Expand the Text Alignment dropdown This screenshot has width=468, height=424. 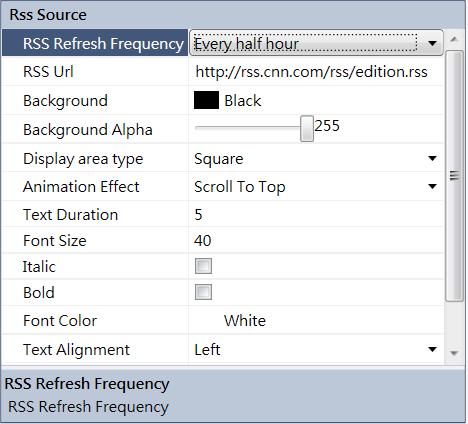click(432, 349)
